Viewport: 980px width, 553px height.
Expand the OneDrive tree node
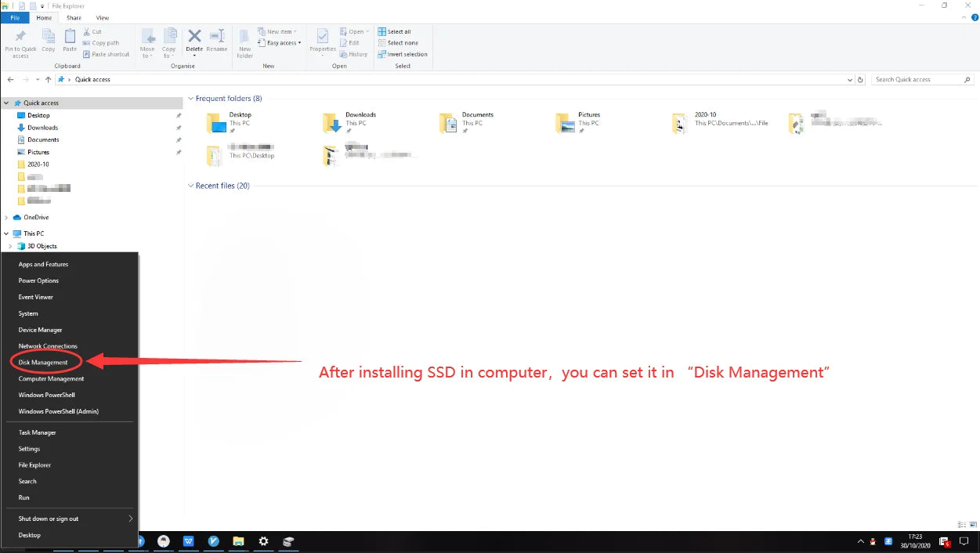pyautogui.click(x=7, y=217)
